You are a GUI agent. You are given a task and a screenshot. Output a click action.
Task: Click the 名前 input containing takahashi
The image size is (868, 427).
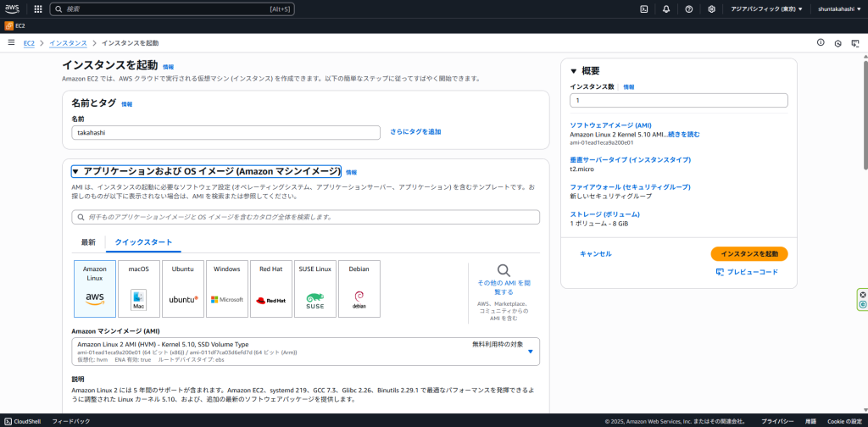point(225,133)
